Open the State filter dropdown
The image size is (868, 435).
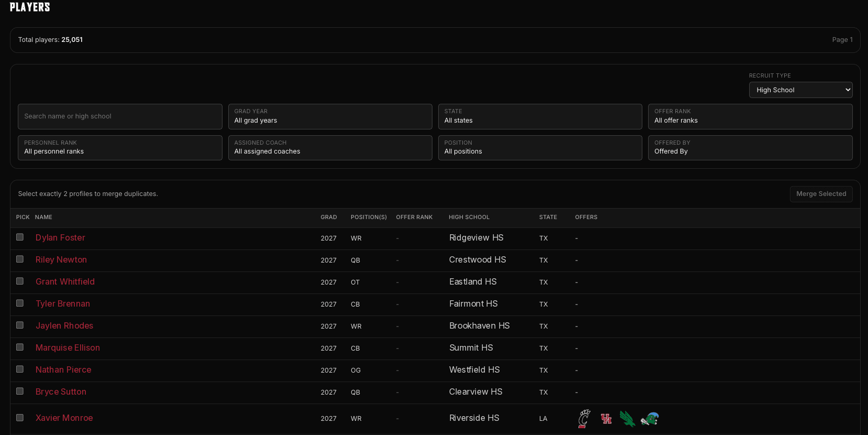pos(540,116)
